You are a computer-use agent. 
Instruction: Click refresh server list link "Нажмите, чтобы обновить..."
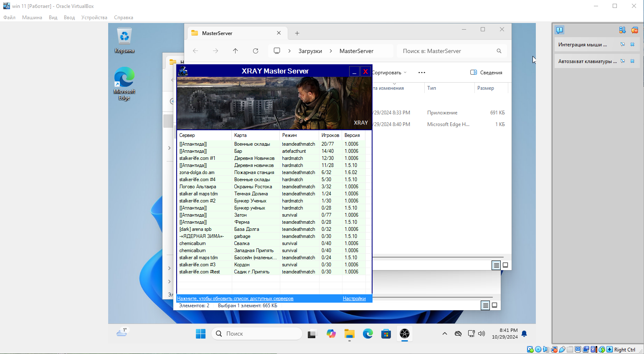tap(235, 298)
